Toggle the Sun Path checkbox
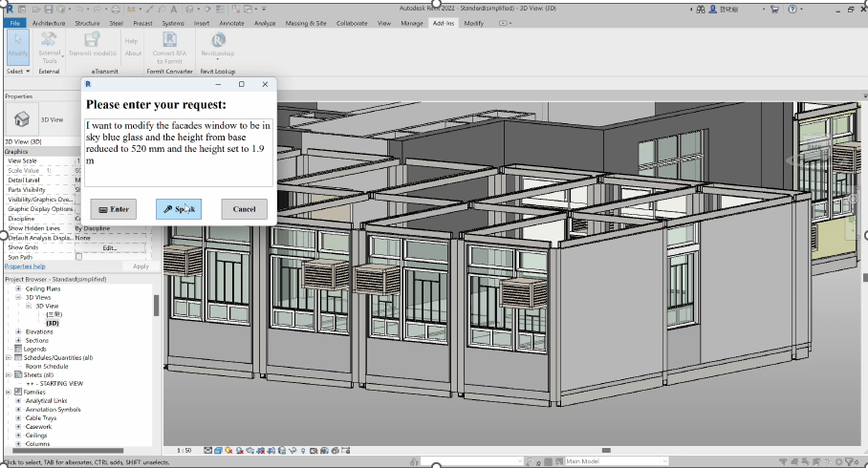The width and height of the screenshot is (868, 468). coord(78,256)
